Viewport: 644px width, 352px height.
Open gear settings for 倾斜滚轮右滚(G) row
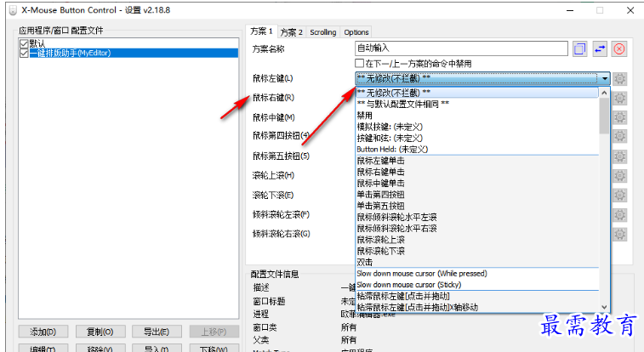(x=620, y=235)
